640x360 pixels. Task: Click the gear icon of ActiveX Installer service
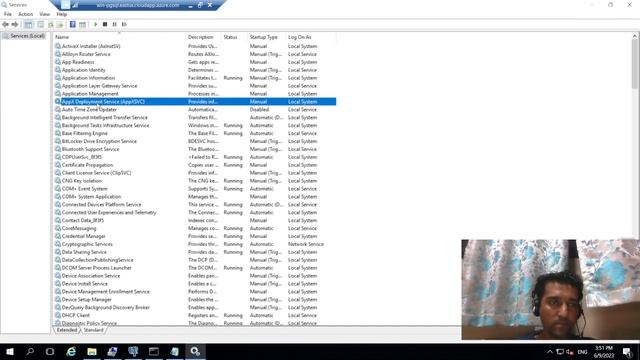coord(58,46)
